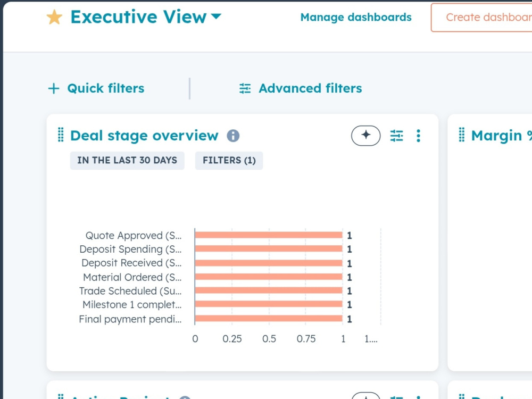Select the Deposit Received bar
532x399 pixels.
269,263
